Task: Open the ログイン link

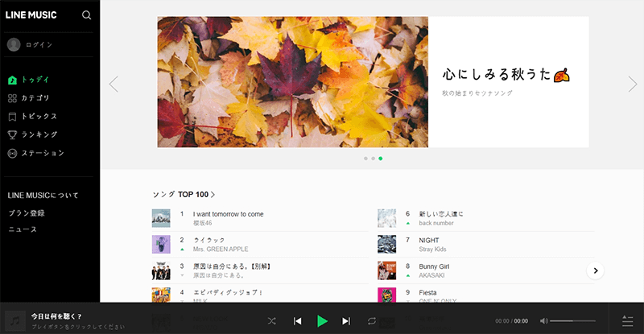Action: click(39, 45)
